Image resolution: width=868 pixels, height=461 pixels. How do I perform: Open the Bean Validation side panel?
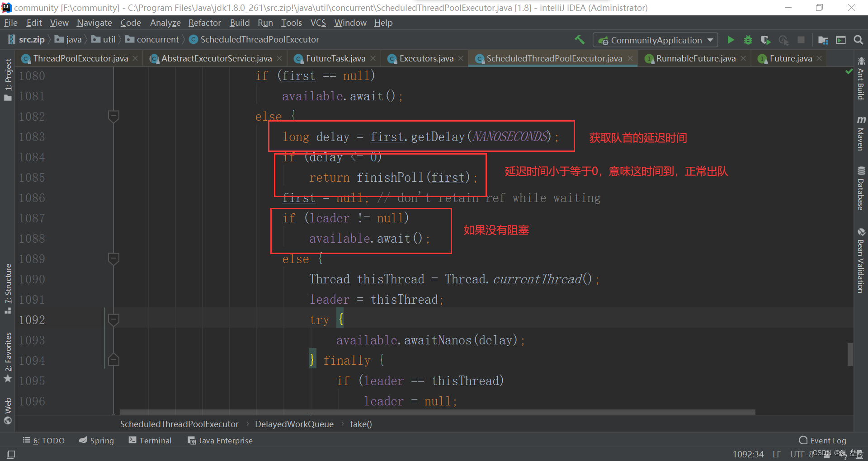[x=861, y=260]
